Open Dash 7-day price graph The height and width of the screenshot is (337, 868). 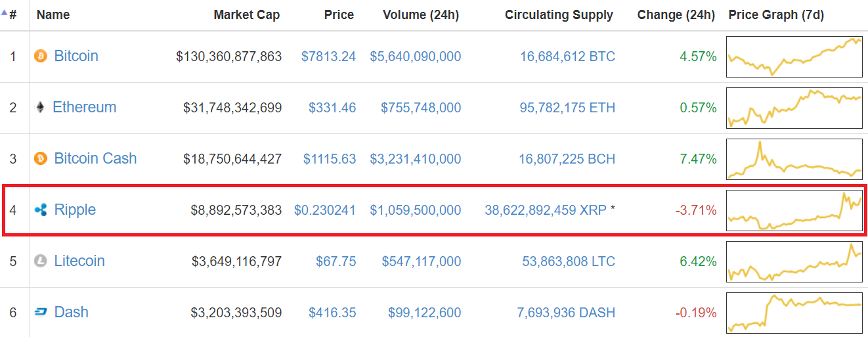(x=794, y=313)
